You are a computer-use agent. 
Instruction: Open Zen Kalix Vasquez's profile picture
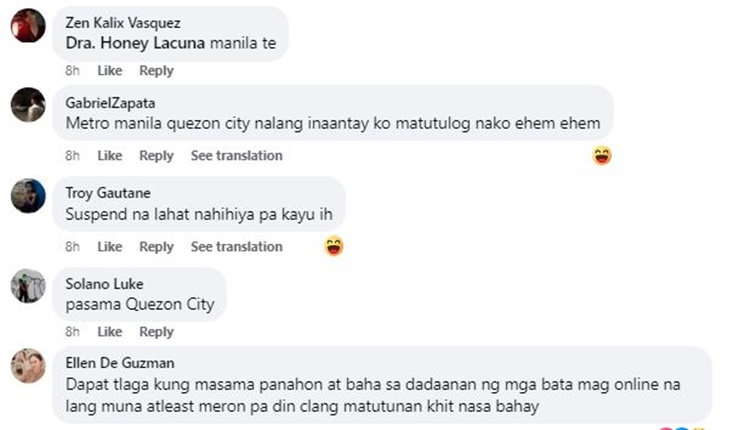28,25
